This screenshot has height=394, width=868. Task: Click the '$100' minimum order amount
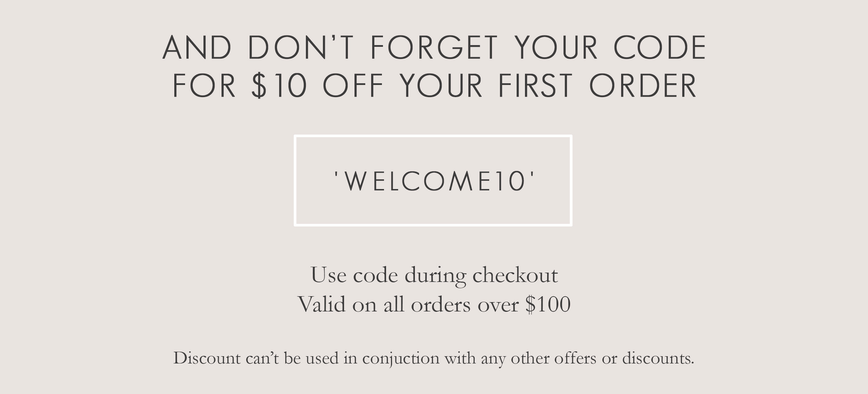[548, 305]
